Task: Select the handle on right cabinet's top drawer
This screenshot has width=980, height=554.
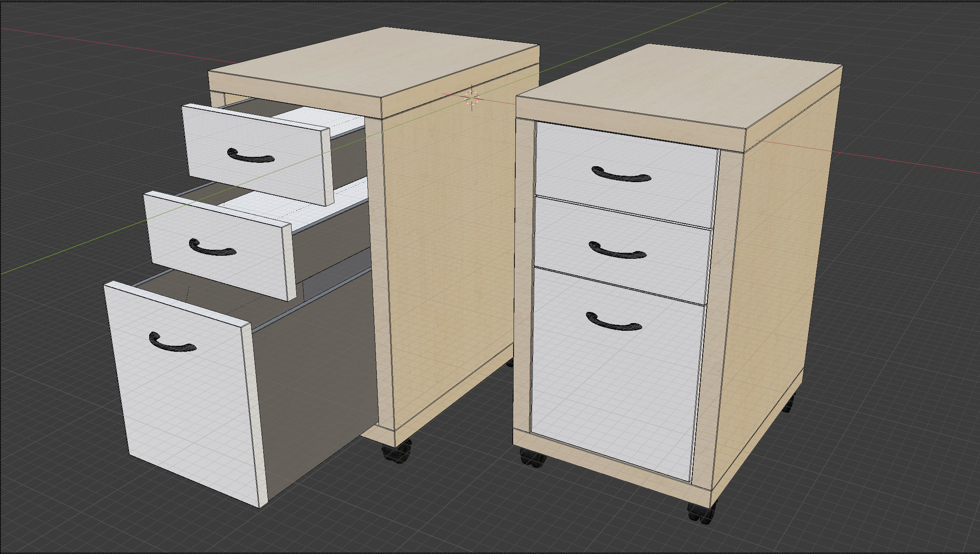Action: coord(621,174)
